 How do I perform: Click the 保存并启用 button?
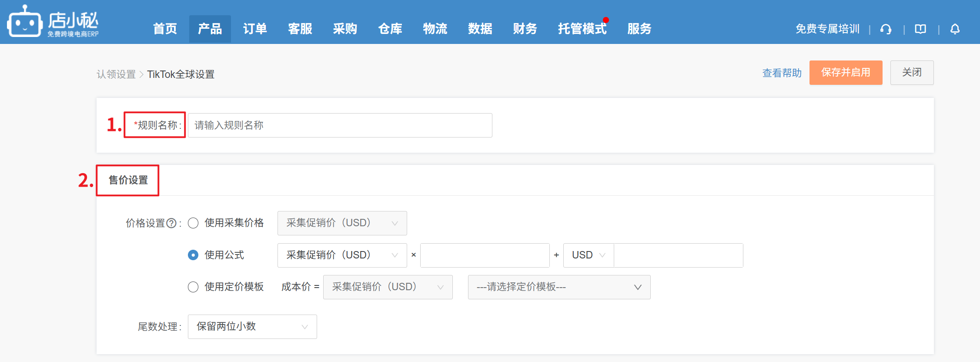pos(845,73)
